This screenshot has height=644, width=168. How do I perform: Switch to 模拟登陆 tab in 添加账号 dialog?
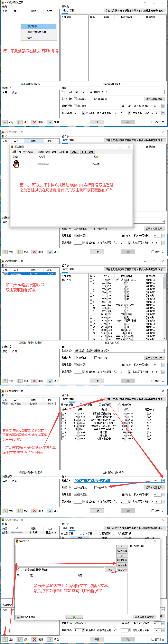point(28,152)
